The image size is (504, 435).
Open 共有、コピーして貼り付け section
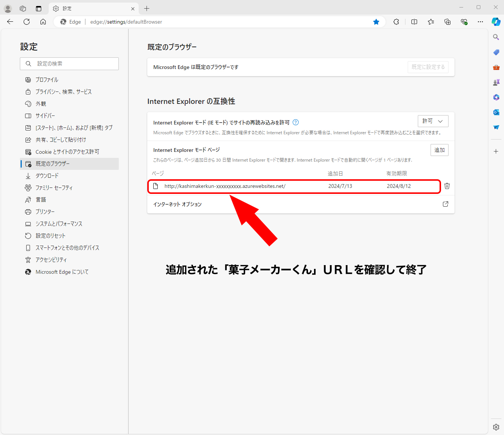[69, 139]
